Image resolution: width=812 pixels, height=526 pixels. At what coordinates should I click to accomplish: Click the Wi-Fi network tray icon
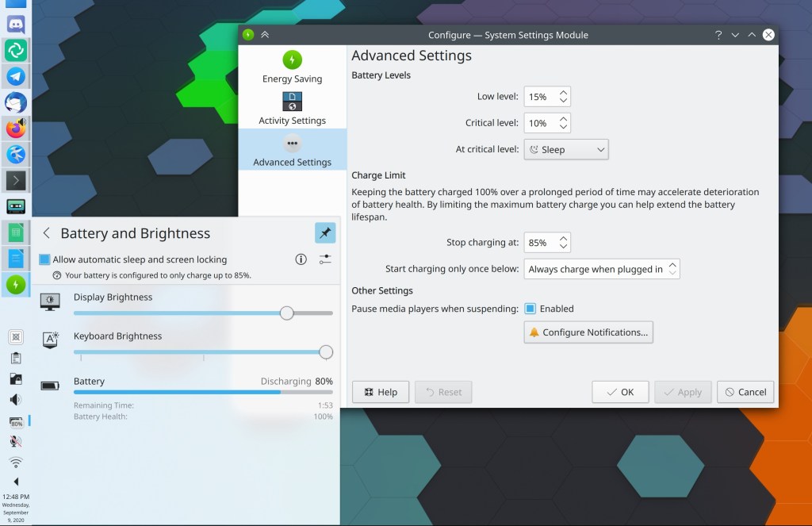pos(16,462)
